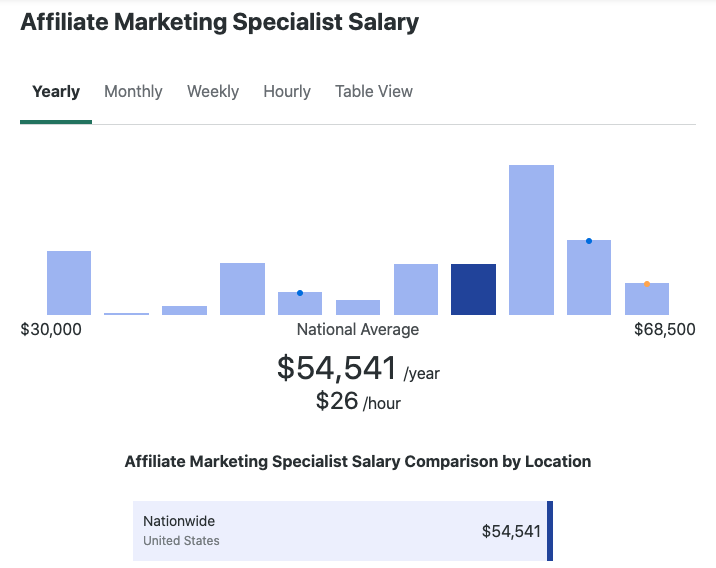Click the Nationwide United States comparison row

click(340, 531)
